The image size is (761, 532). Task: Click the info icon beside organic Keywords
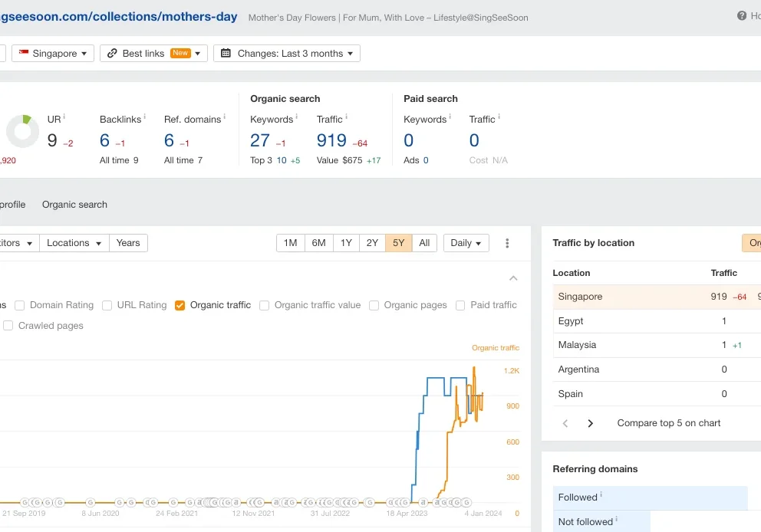point(296,117)
